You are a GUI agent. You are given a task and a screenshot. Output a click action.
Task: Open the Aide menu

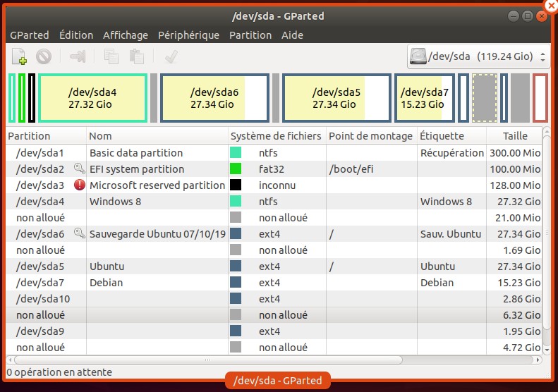coord(292,35)
